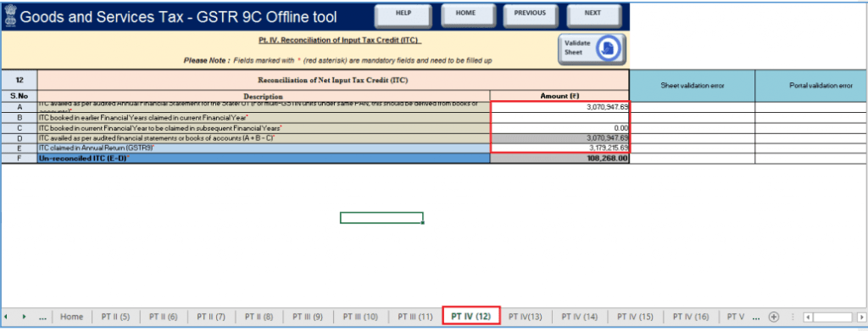868x331 pixels.
Task: Select PT II (5) sheet tab
Action: (x=115, y=317)
